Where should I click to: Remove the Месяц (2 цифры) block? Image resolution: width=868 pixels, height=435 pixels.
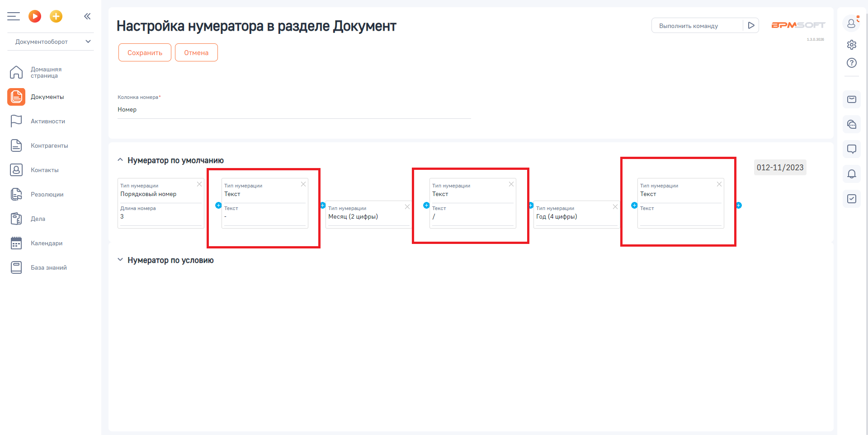click(407, 206)
